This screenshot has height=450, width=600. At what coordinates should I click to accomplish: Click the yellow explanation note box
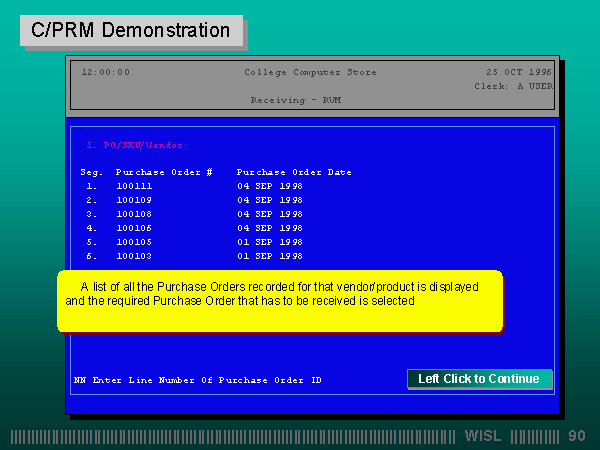279,301
